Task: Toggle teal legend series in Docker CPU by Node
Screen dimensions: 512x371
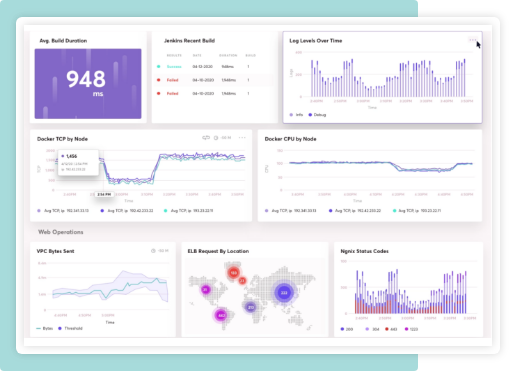Action: [417, 211]
